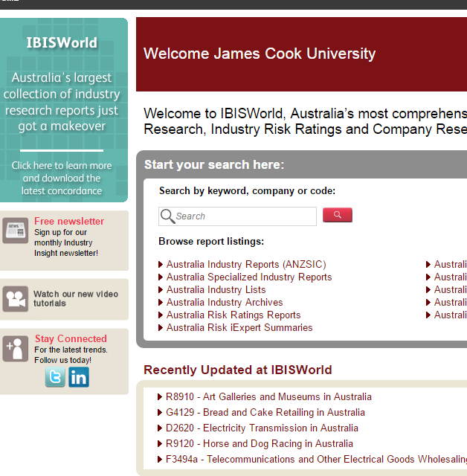The width and height of the screenshot is (467, 476).
Task: Click the Free newsletter heading link
Action: point(69,222)
